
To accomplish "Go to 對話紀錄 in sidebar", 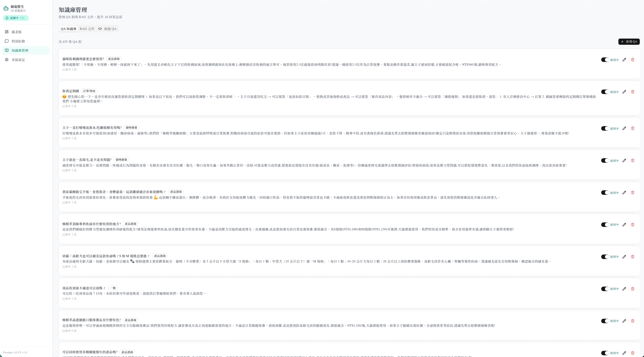I will tap(26, 41).
